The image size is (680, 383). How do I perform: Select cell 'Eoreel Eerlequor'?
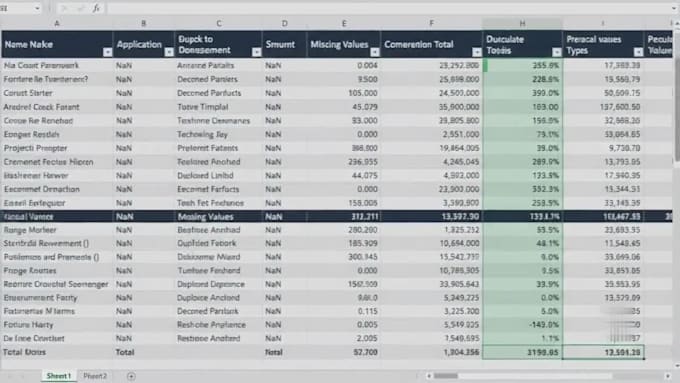point(57,203)
